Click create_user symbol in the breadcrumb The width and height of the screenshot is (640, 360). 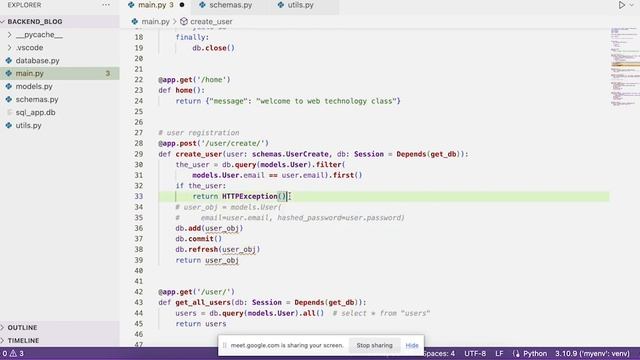[211, 22]
